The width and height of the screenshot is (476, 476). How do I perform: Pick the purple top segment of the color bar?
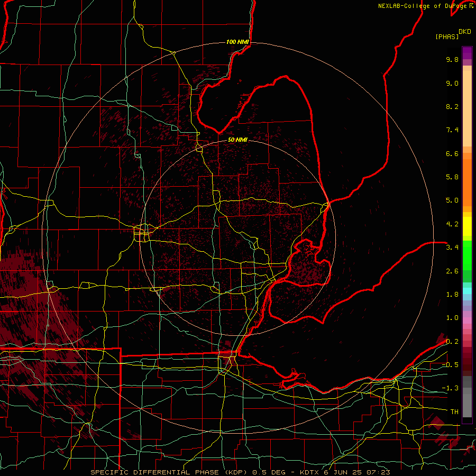click(467, 53)
